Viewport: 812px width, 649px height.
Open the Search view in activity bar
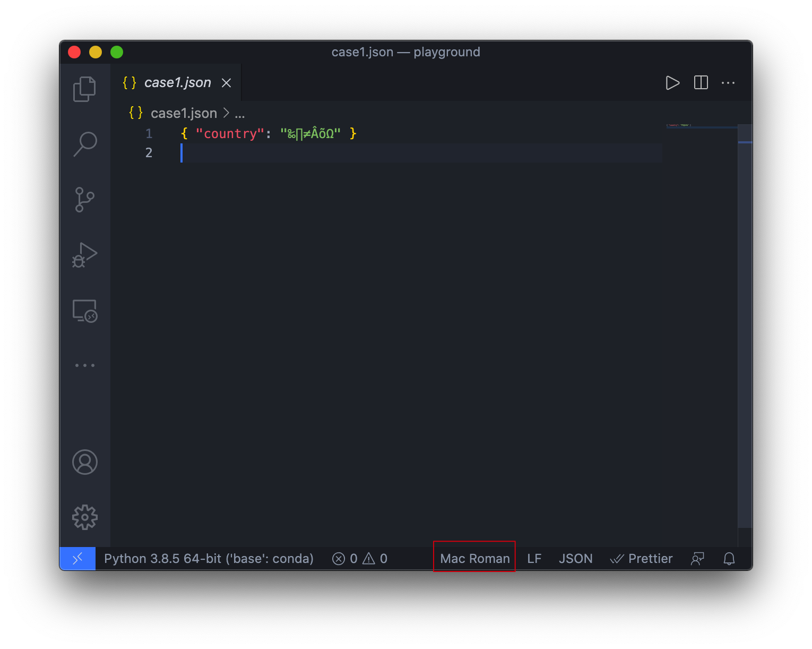(84, 144)
